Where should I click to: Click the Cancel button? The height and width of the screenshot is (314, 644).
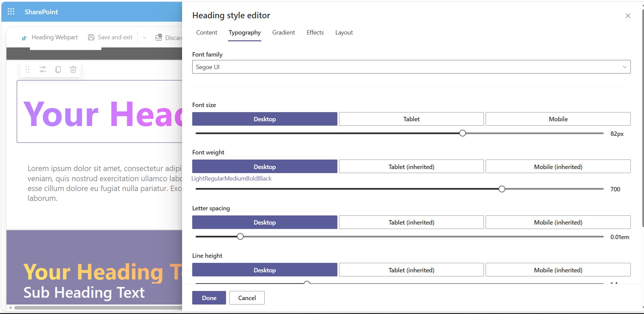tap(247, 298)
